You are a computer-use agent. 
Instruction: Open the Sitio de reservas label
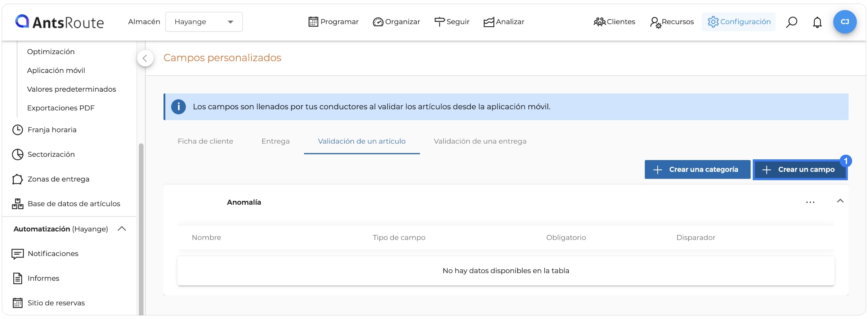56,303
